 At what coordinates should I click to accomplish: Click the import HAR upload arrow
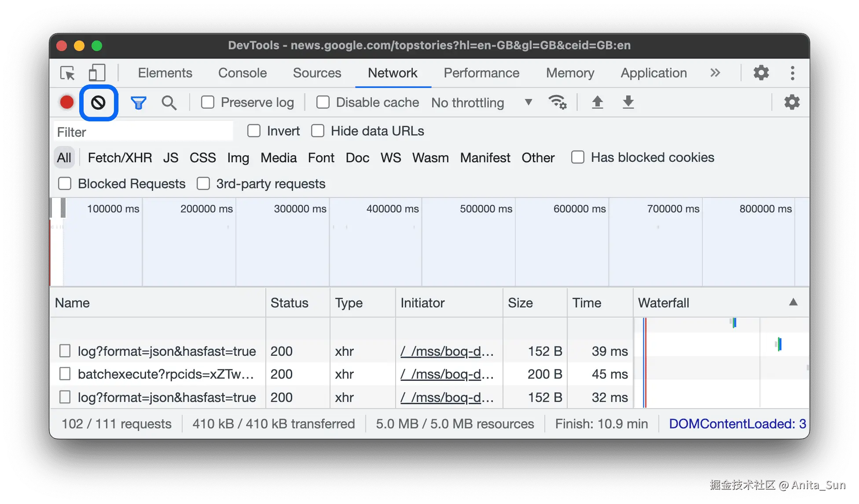597,102
